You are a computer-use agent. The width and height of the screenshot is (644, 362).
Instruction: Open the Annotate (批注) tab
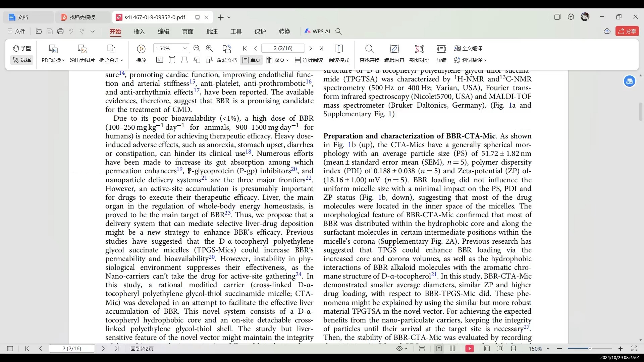[212, 32]
